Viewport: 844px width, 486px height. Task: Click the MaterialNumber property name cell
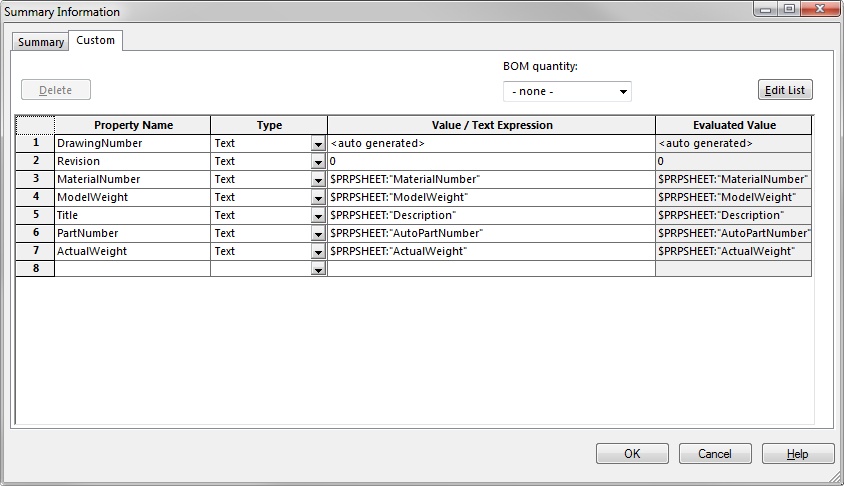click(x=132, y=179)
